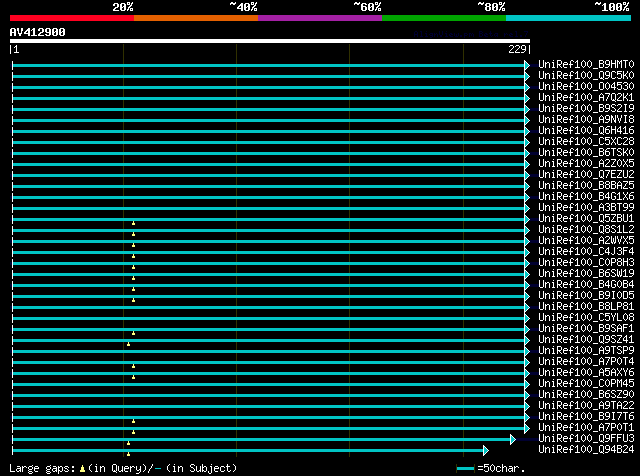Click the query end position label 229
This screenshot has width=640, height=476.
[x=517, y=49]
